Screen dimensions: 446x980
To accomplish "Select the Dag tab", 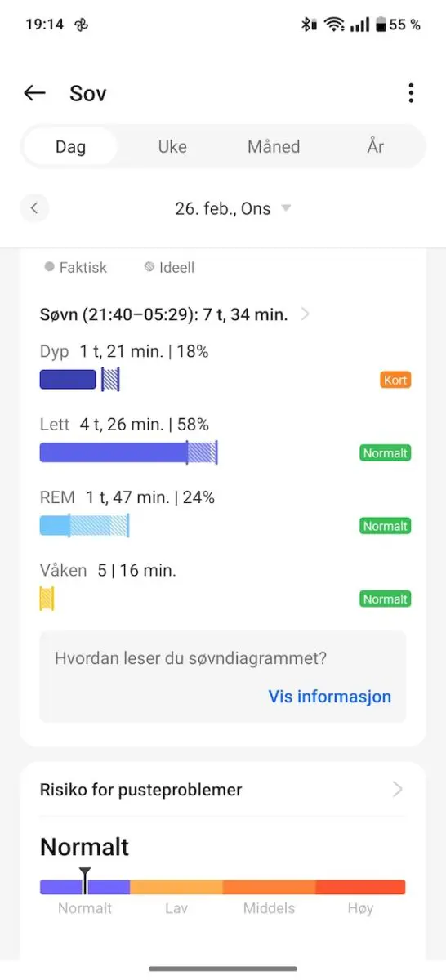I will click(70, 147).
